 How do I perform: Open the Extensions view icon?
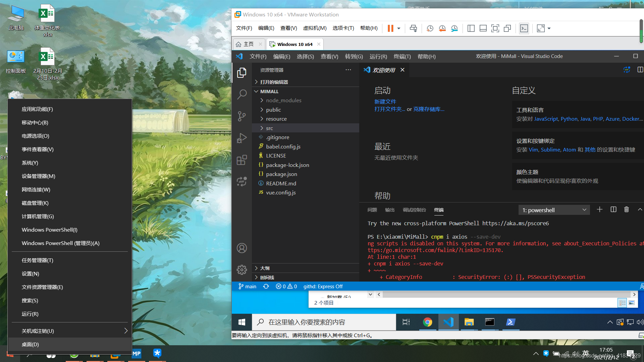(241, 160)
